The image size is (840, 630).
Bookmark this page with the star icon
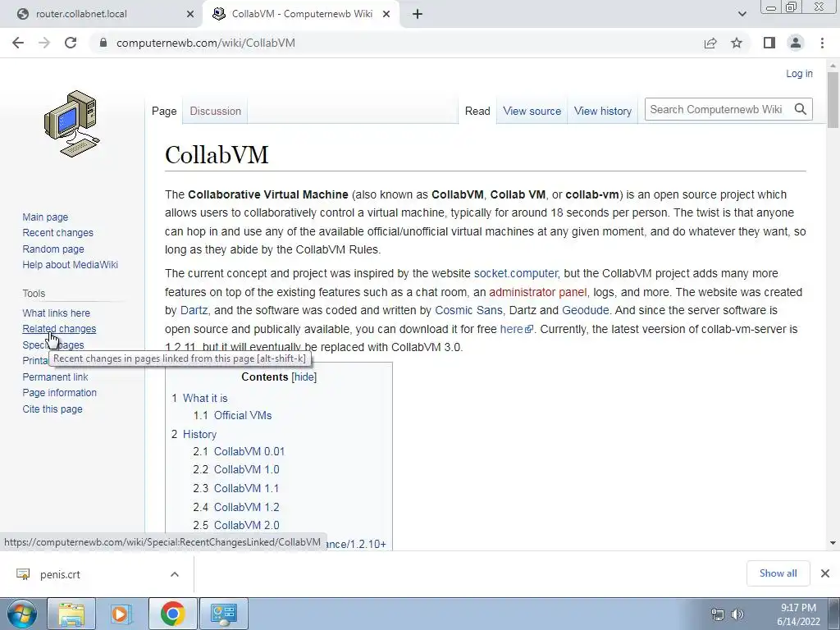point(737,43)
